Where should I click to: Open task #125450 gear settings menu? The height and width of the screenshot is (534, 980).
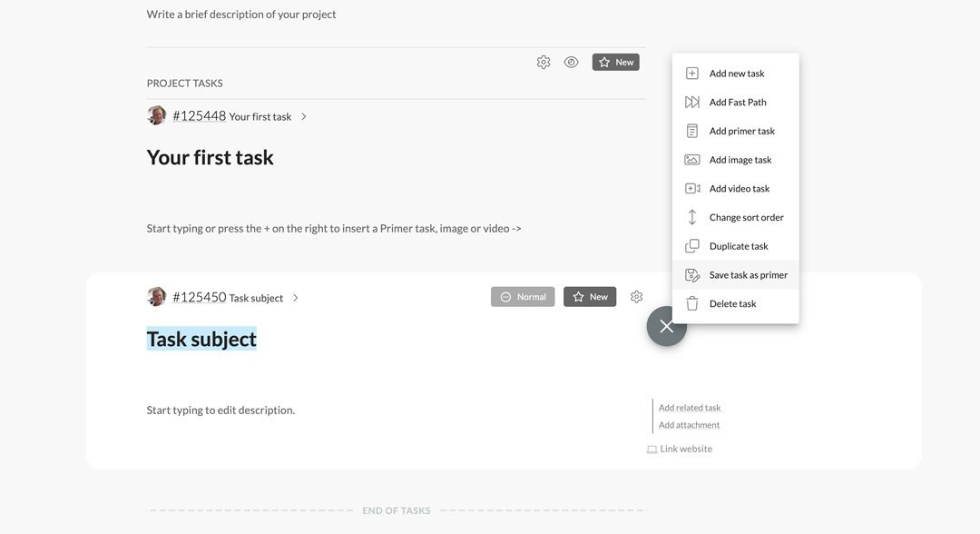(x=636, y=297)
